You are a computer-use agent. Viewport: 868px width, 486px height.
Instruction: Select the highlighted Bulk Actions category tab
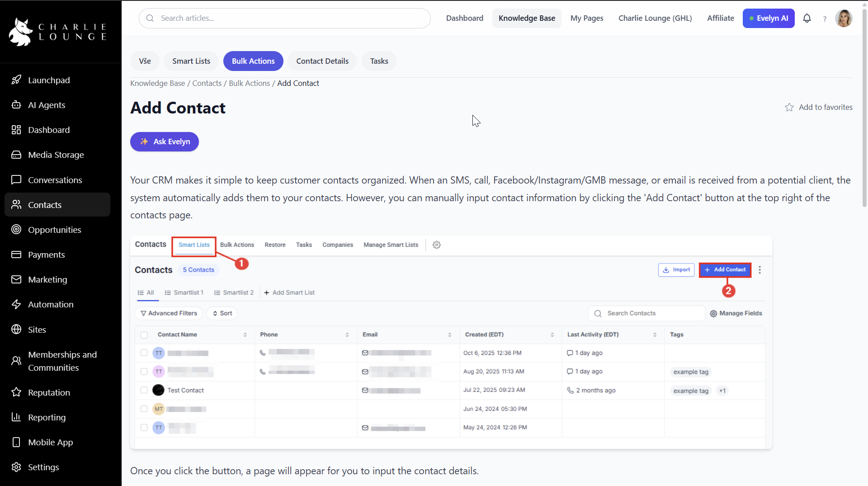click(x=253, y=61)
